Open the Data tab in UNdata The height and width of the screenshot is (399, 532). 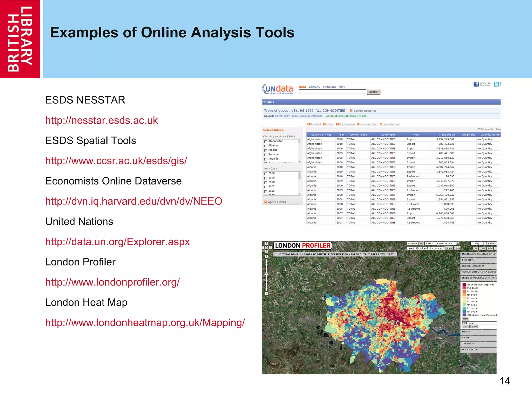(x=302, y=87)
